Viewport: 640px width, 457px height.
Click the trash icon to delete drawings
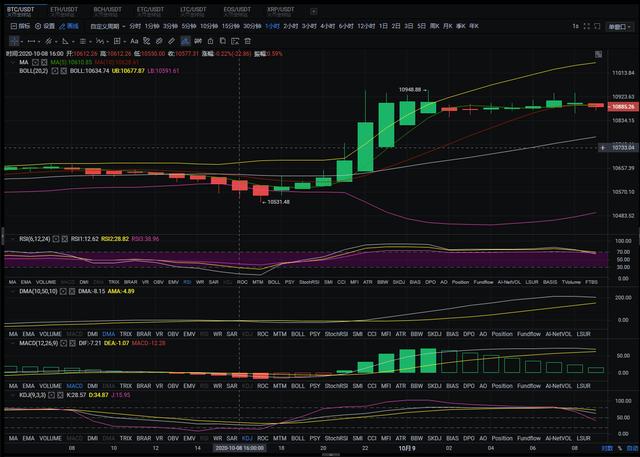[247, 41]
